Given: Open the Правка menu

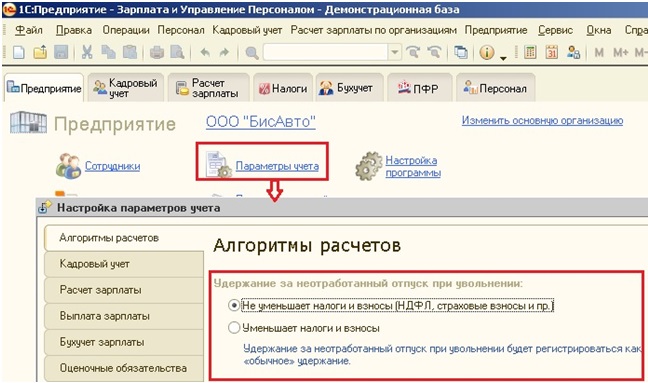Looking at the screenshot, I should 74,30.
